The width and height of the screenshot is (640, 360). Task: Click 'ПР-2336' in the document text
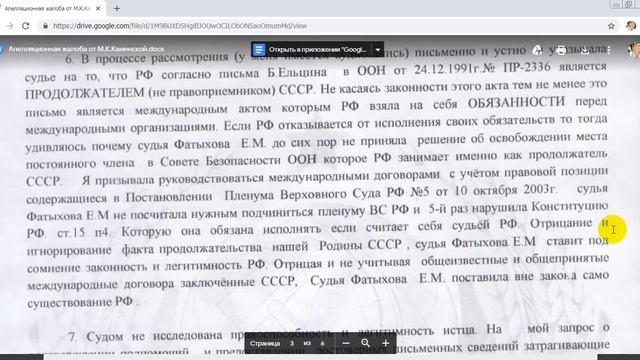pyautogui.click(x=527, y=67)
